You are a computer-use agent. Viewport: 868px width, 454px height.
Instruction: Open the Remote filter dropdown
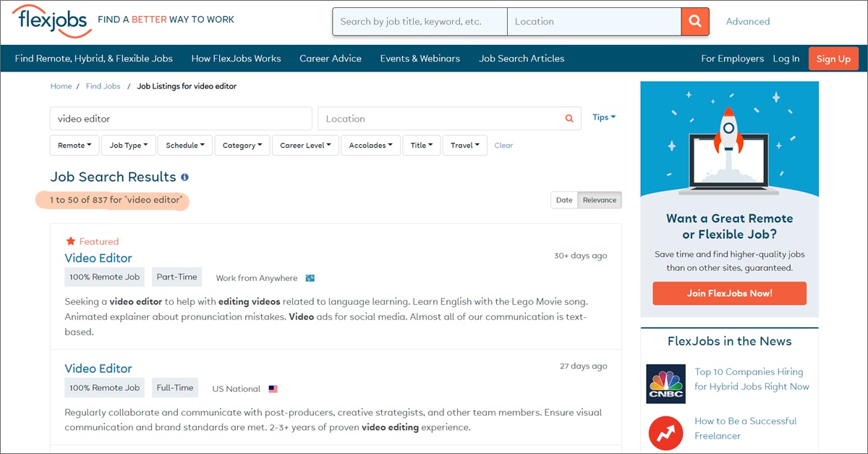pyautogui.click(x=75, y=146)
